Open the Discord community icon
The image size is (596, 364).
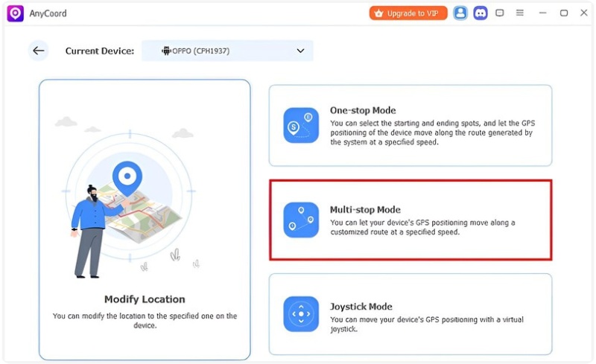[x=481, y=13]
